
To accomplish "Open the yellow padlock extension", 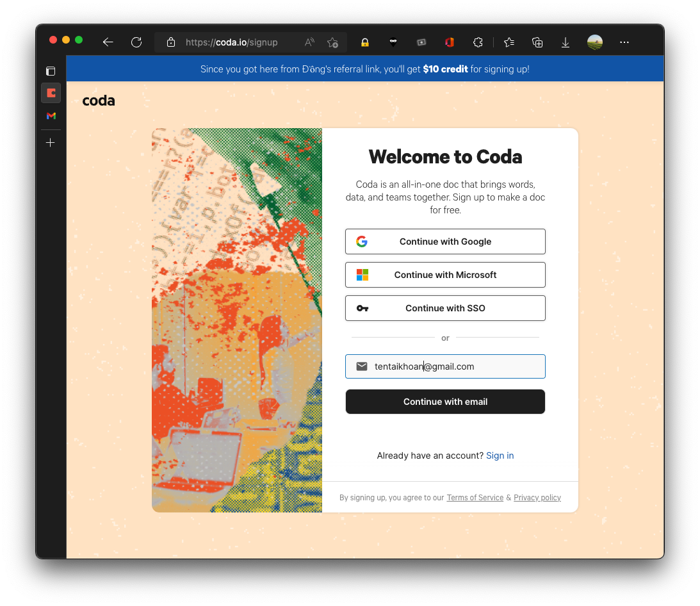I will click(x=365, y=42).
